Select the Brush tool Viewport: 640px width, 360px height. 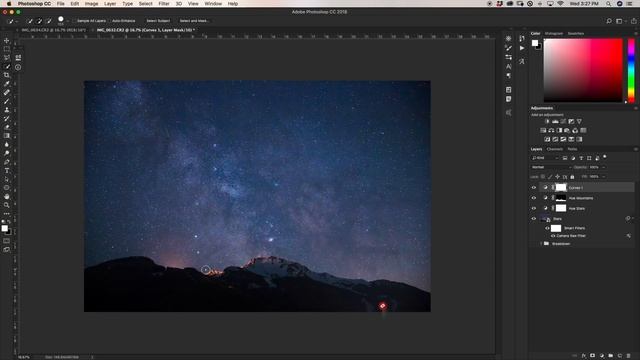coord(7,101)
